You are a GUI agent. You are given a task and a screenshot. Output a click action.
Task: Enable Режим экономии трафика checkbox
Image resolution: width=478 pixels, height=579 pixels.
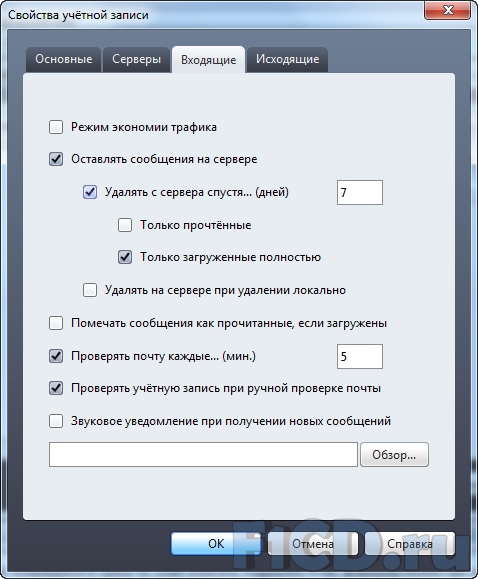point(56,127)
